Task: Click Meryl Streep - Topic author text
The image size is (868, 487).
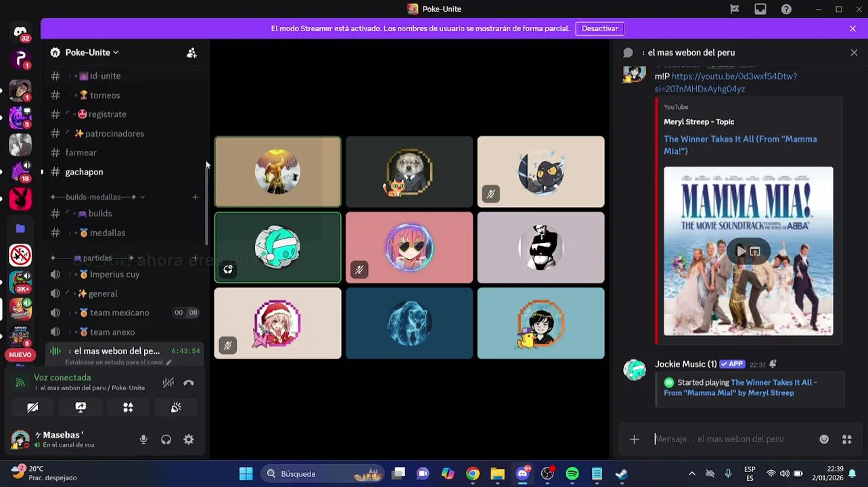Action: 699,122
